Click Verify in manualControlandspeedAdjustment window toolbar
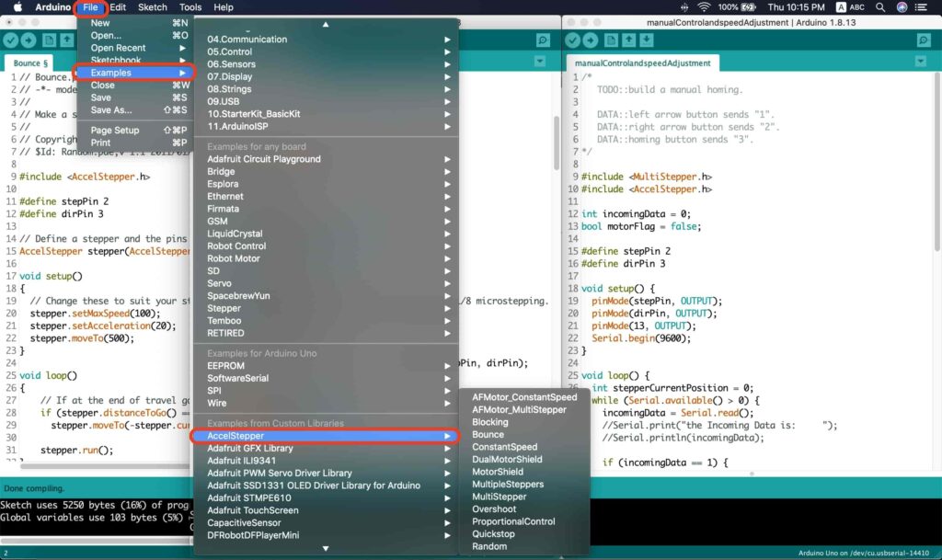942x560 pixels. 573,40
